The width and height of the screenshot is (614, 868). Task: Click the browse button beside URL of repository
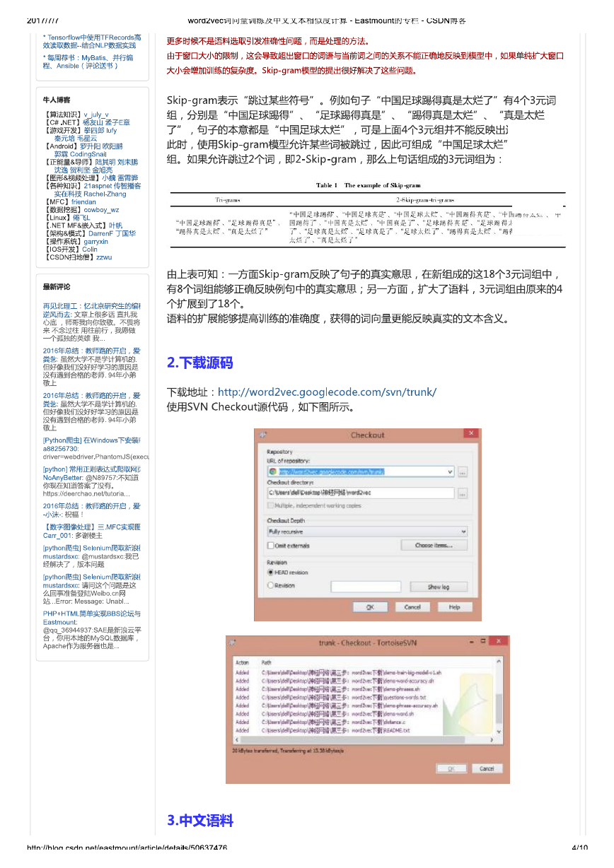463,471
